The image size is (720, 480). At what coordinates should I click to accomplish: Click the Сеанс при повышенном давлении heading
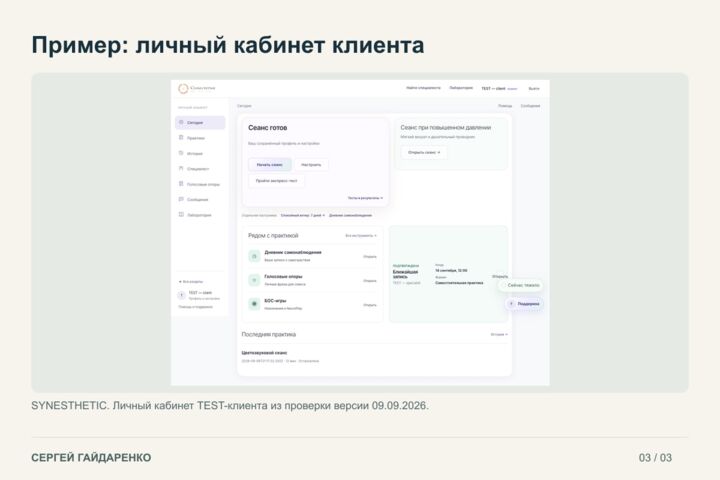445,127
